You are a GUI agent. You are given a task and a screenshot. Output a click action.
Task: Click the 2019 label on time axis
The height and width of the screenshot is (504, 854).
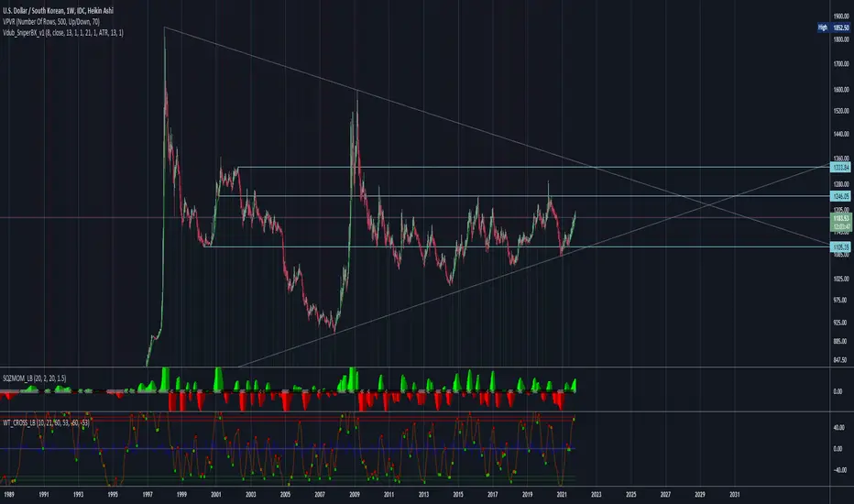click(527, 495)
